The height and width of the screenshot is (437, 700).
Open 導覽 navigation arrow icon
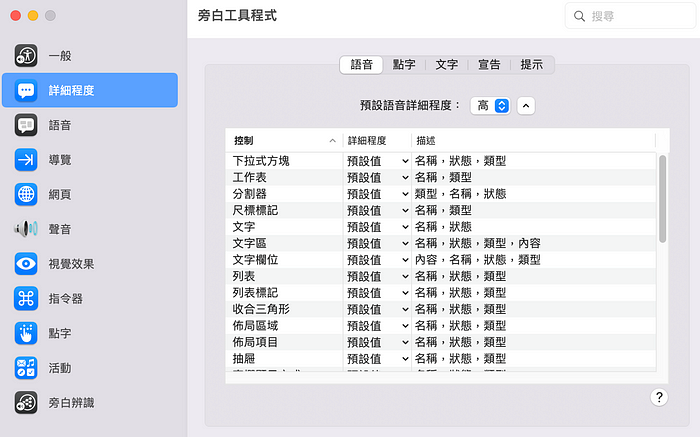26,160
